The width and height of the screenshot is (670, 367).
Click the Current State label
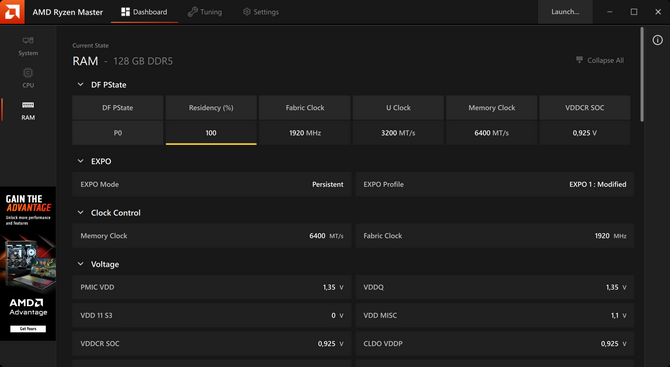point(90,45)
